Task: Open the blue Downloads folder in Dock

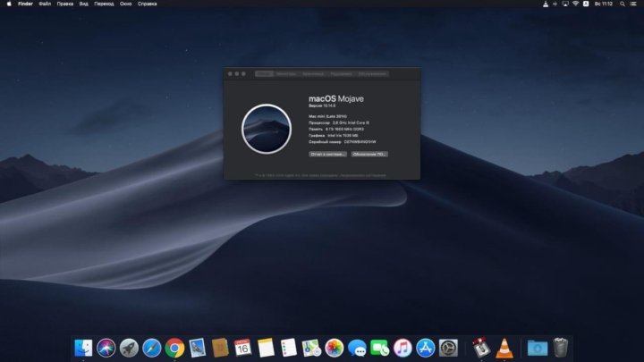Action: (538, 348)
